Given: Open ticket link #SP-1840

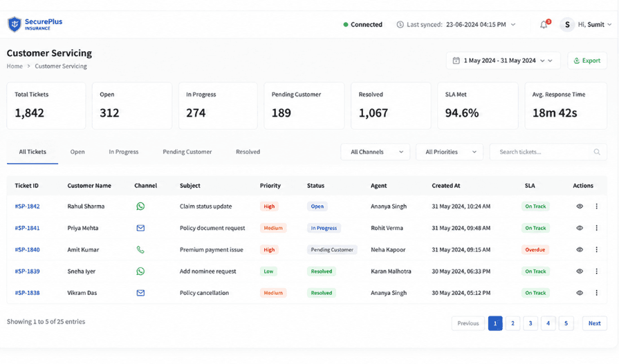Looking at the screenshot, I should click(x=27, y=249).
